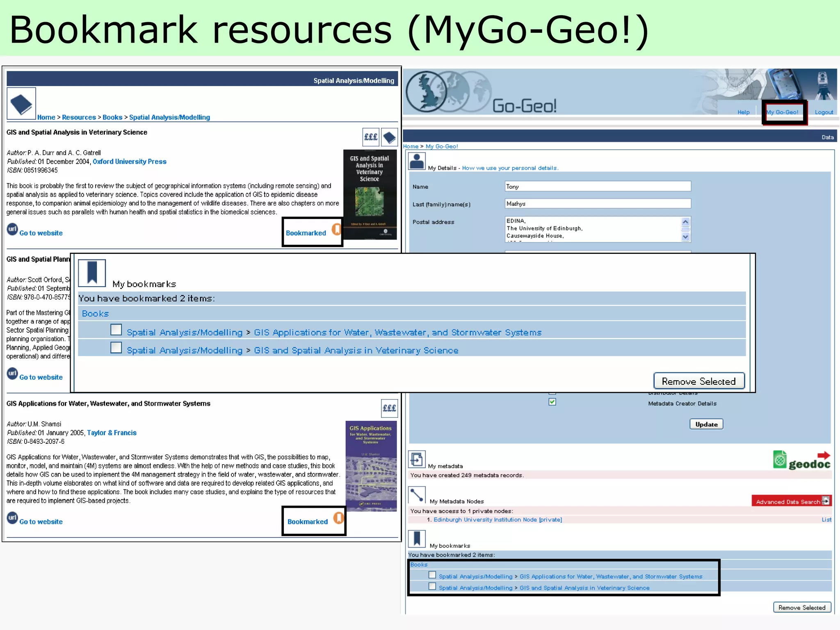Click Books category link in popup
This screenshot has width=840, height=630.
click(x=95, y=314)
